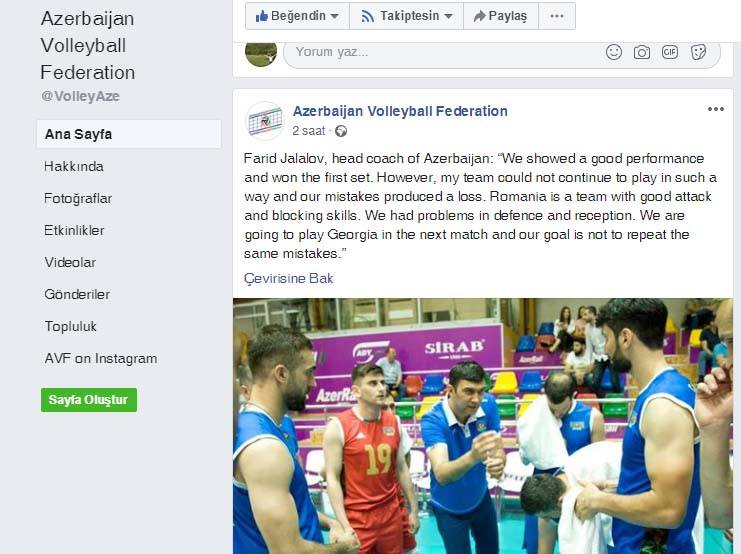Open AVF on Instagram tab

click(101, 359)
